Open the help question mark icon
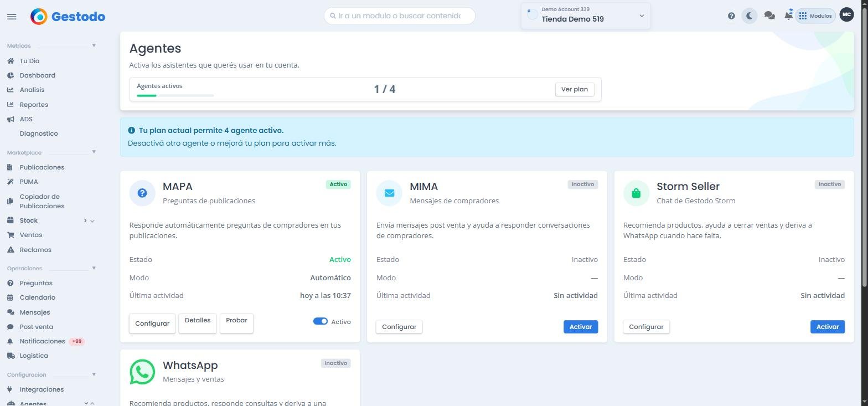868x406 pixels. pyautogui.click(x=731, y=16)
